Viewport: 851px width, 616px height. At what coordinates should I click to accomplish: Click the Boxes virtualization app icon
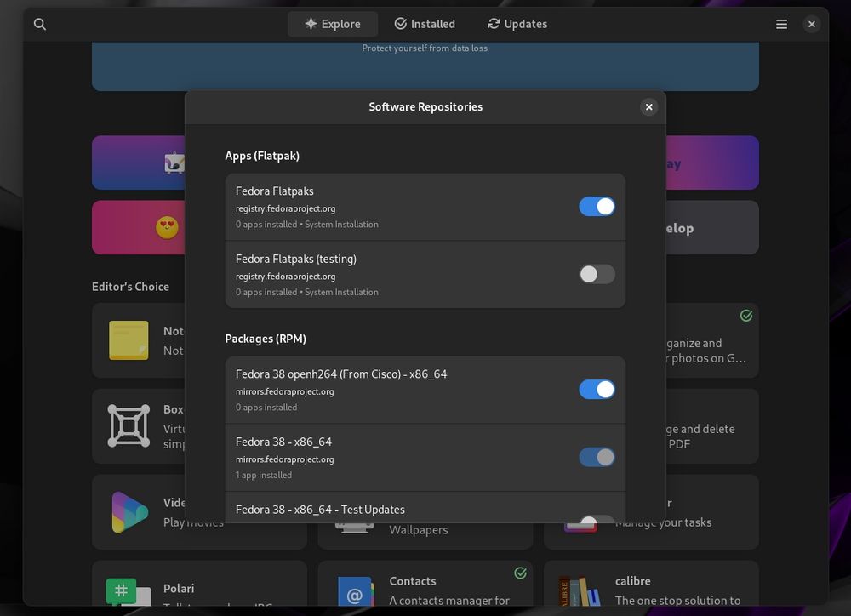tap(129, 426)
